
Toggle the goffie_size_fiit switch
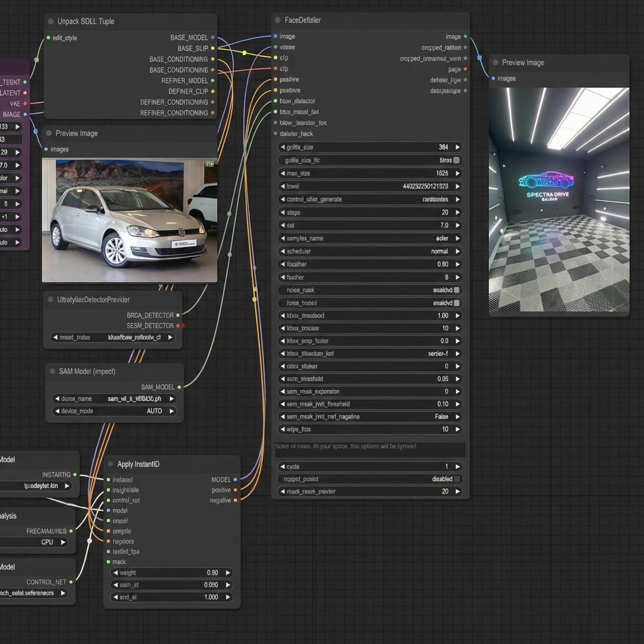click(456, 160)
